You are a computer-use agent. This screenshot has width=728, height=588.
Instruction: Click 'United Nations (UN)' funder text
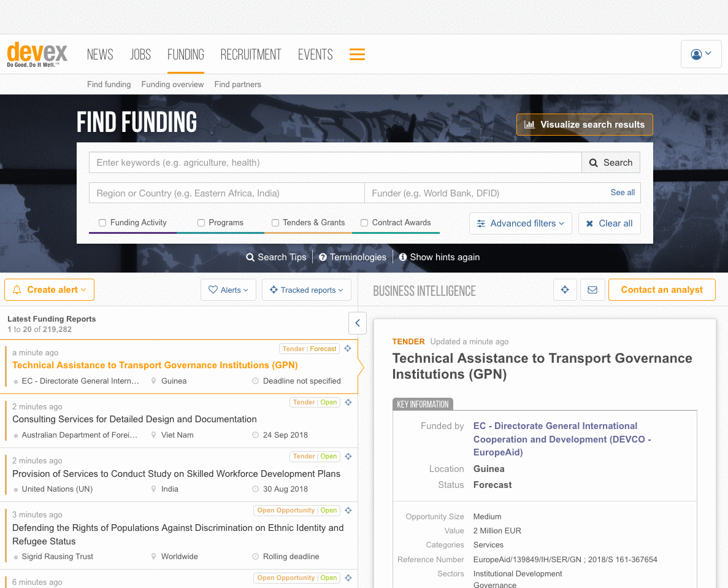[57, 489]
